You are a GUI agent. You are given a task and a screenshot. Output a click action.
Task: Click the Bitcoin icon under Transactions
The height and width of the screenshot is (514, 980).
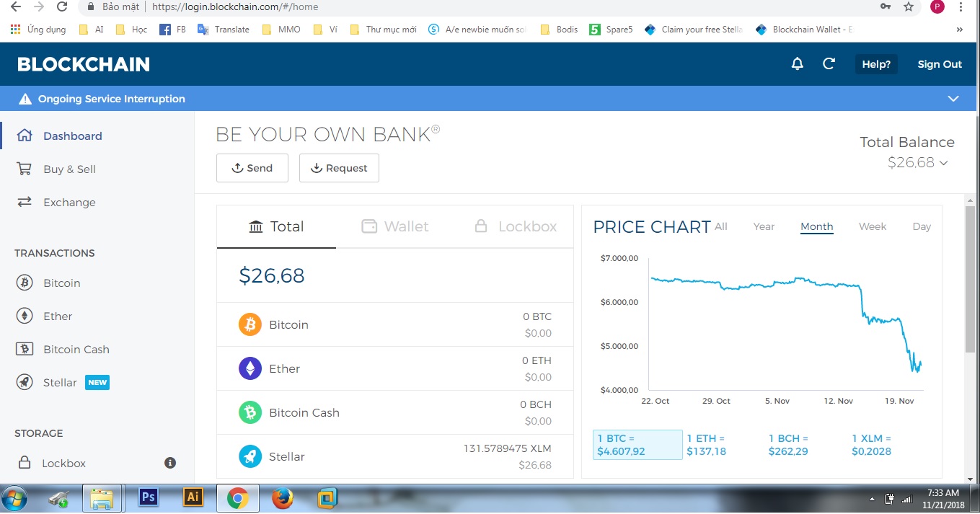pos(25,283)
